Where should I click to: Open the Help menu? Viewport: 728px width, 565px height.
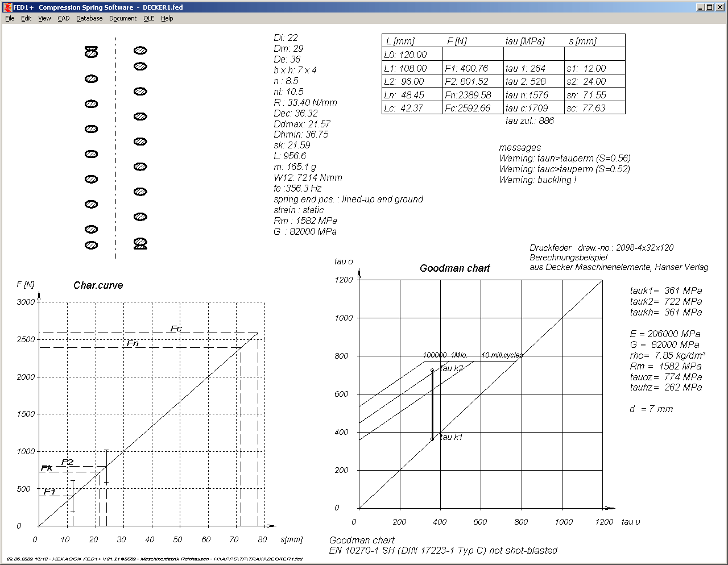167,18
